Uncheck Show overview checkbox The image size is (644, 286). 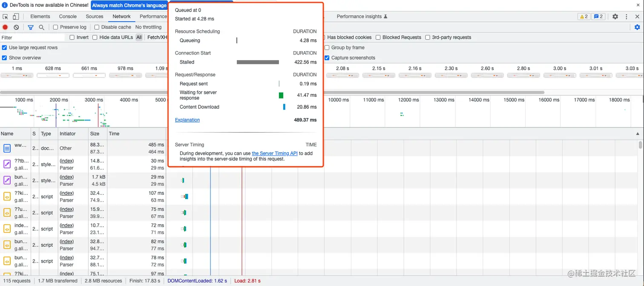4,58
